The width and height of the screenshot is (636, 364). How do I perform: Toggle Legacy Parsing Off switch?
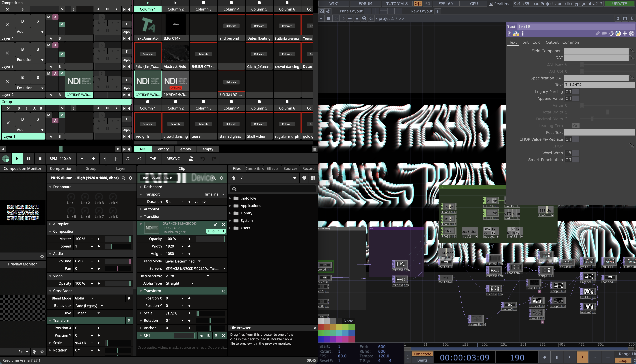coord(572,92)
